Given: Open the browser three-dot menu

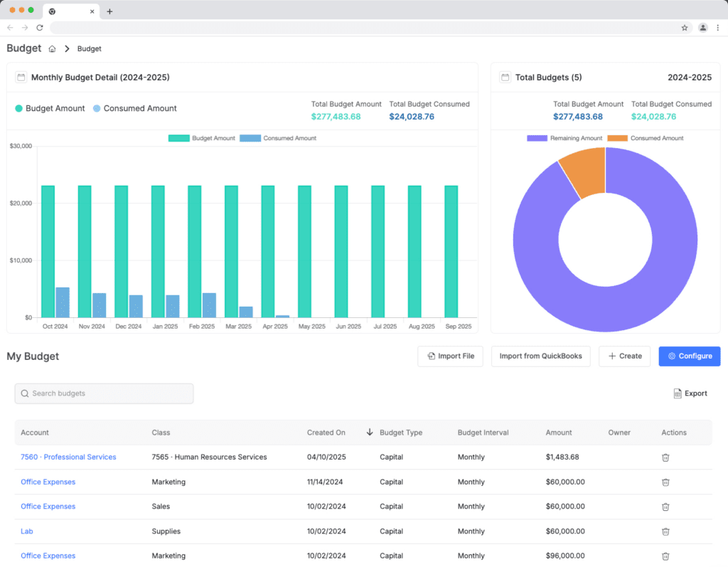Looking at the screenshot, I should tap(717, 28).
